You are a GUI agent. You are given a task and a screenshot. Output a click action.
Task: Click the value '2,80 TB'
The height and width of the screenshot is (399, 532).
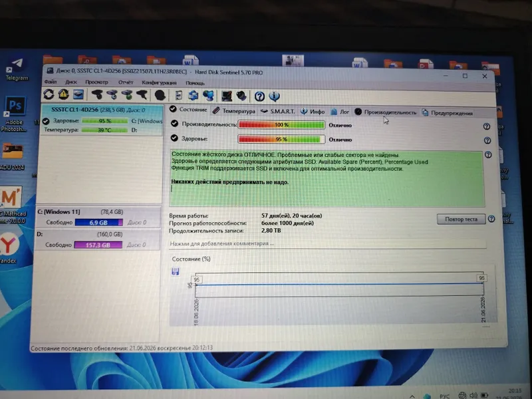pyautogui.click(x=271, y=230)
